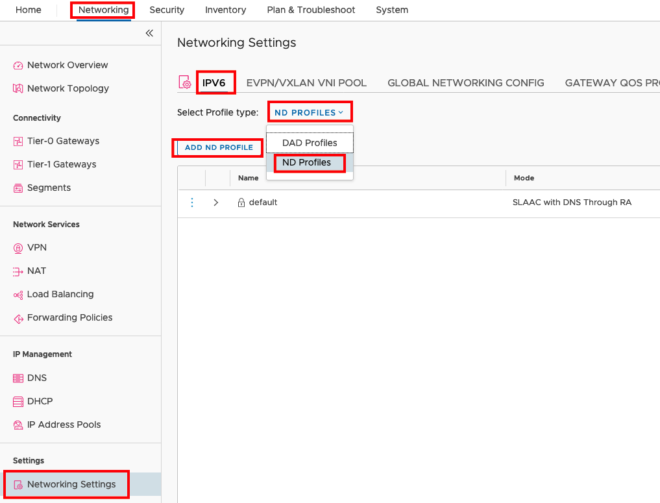Open the three-dot actions menu for default profile
This screenshot has height=503, width=660.
[x=192, y=202]
